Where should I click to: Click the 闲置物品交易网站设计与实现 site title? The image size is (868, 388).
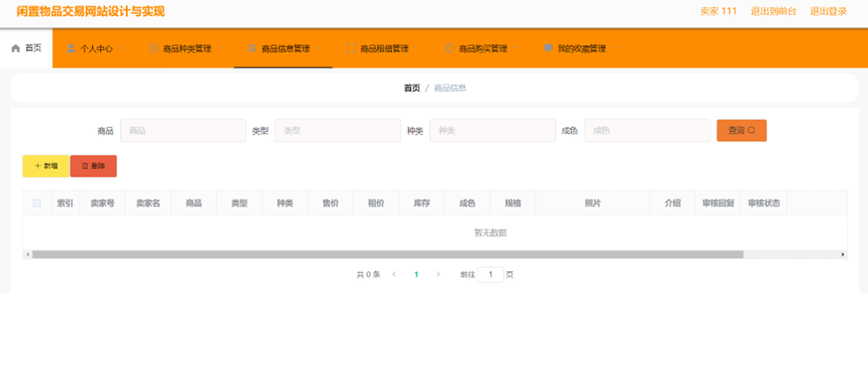tap(91, 11)
